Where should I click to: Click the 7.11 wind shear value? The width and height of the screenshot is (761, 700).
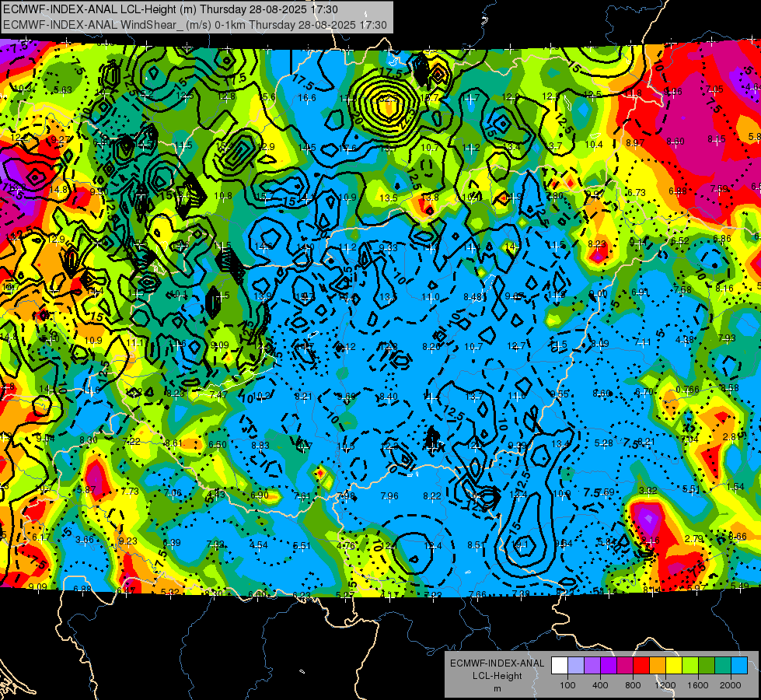click(642, 342)
